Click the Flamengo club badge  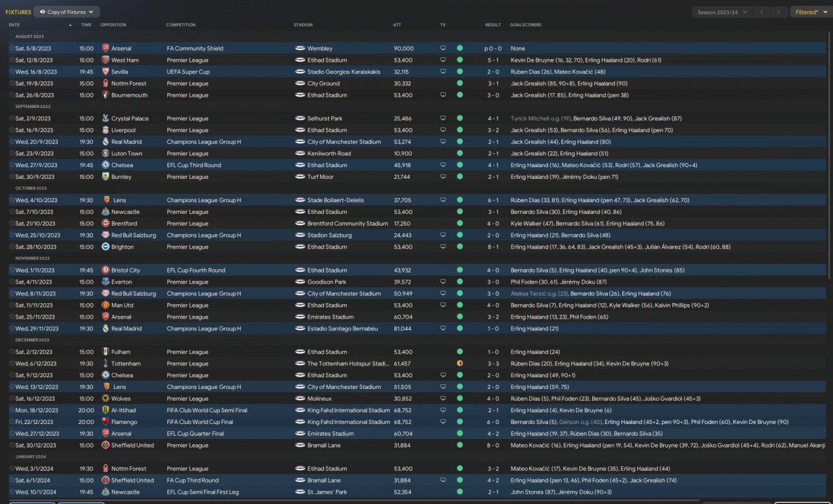pyautogui.click(x=105, y=422)
